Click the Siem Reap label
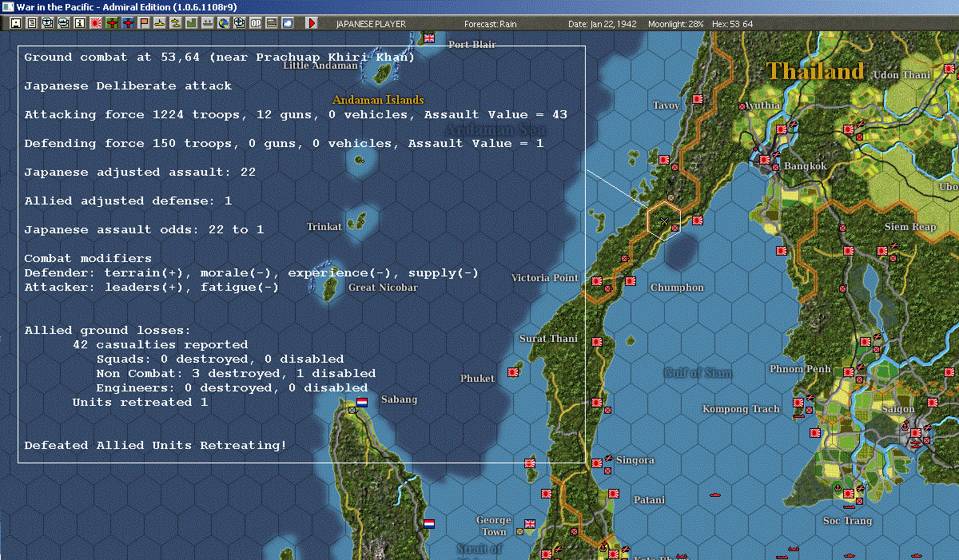The width and height of the screenshot is (959, 560). (910, 227)
